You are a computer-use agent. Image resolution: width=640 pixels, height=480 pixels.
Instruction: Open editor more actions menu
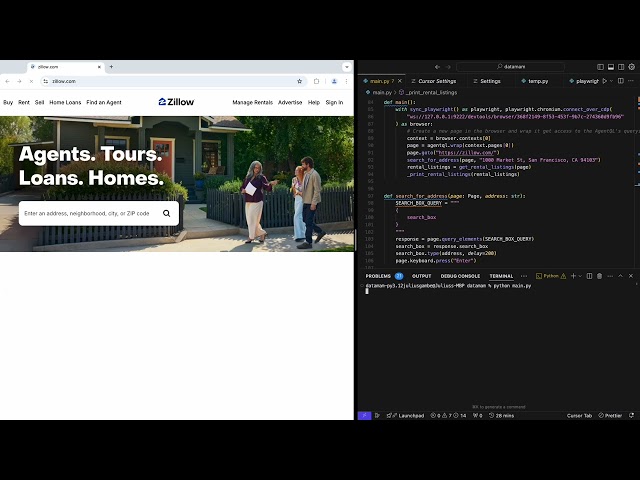[x=631, y=81]
